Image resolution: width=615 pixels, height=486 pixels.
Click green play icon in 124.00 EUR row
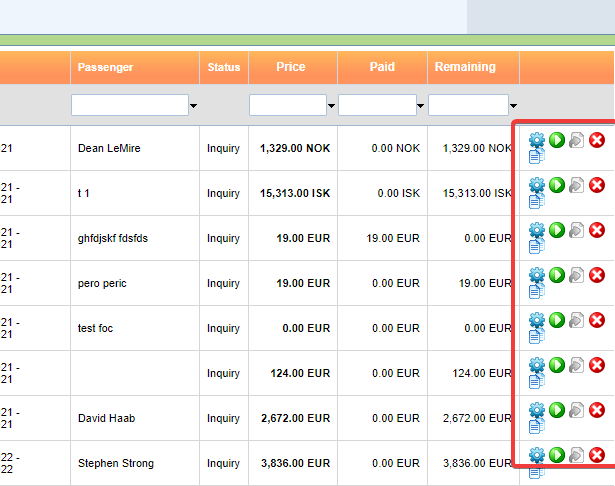pyautogui.click(x=557, y=365)
